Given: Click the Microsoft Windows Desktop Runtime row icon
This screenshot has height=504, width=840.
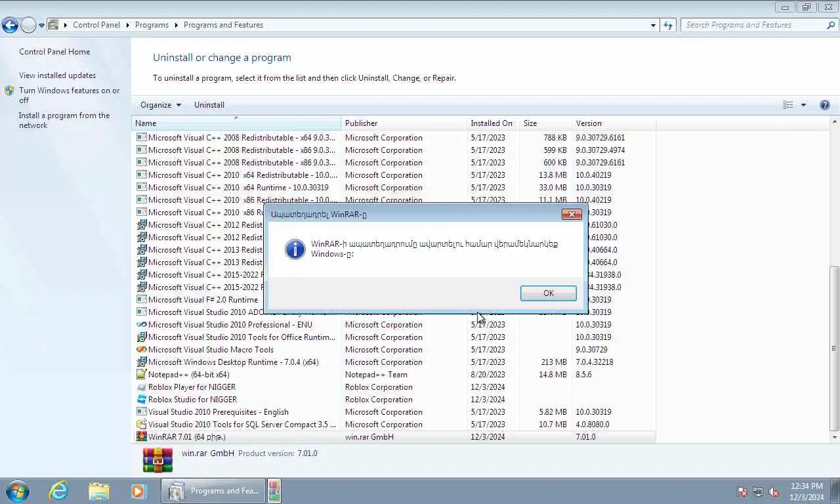Looking at the screenshot, I should pyautogui.click(x=141, y=362).
